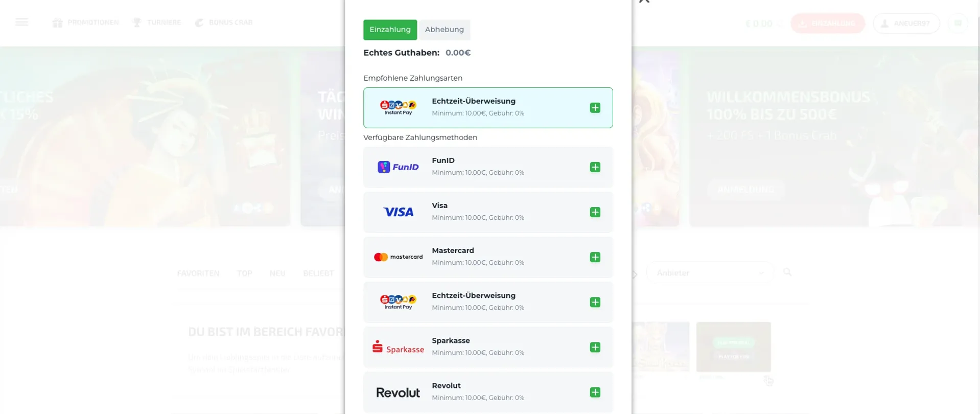Choose the Revolut logo

[x=398, y=393]
